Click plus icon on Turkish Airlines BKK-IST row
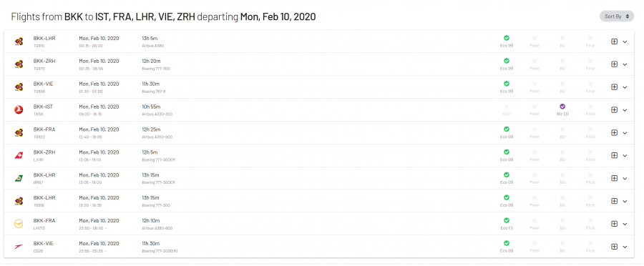The width and height of the screenshot is (644, 266). tap(615, 109)
